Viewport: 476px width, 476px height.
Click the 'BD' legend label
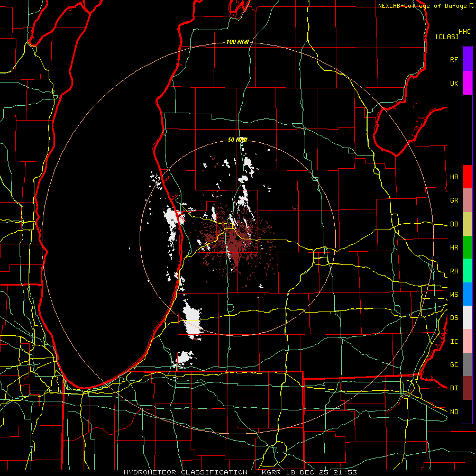pos(454,224)
